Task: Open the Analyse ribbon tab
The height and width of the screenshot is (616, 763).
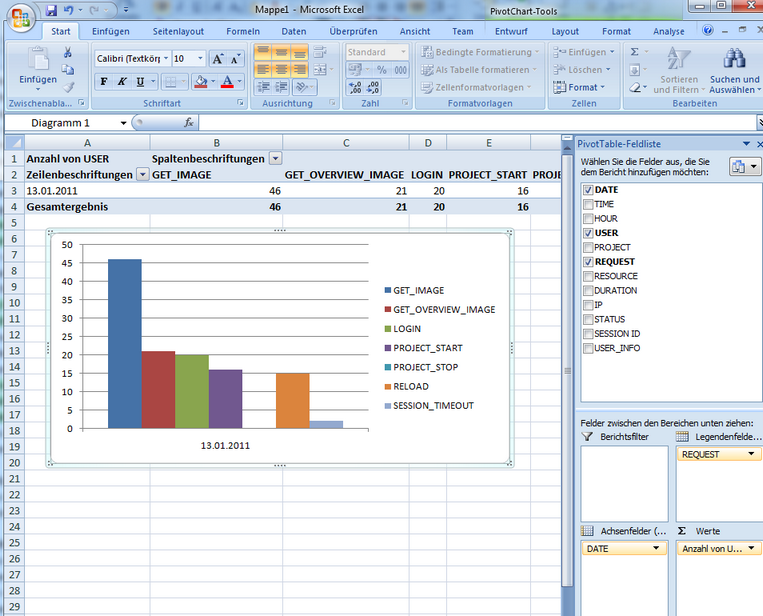Action: pyautogui.click(x=669, y=31)
